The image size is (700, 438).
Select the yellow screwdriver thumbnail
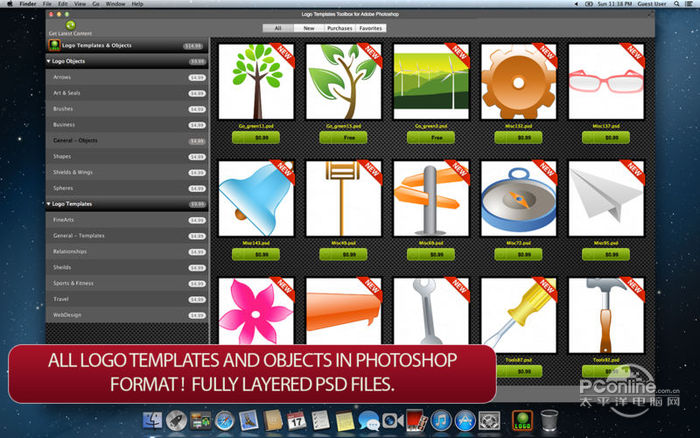tap(519, 315)
